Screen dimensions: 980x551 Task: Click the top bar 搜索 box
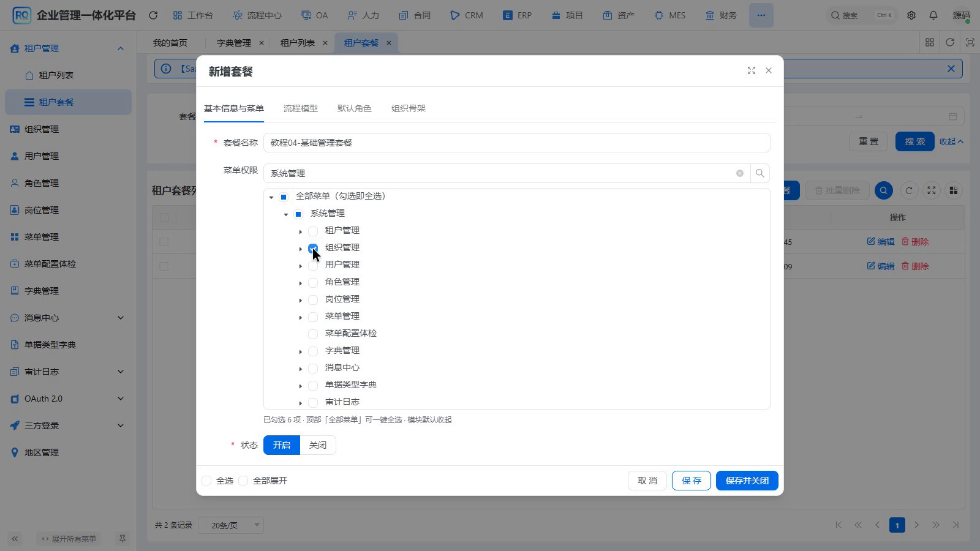[862, 15]
